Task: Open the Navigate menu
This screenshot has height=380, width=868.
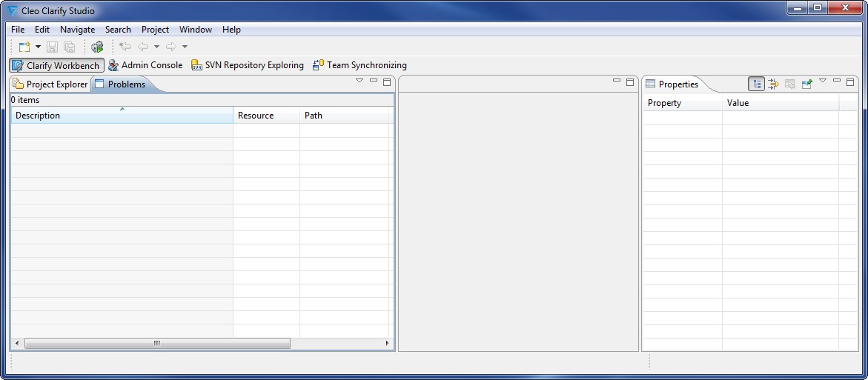Action: pos(78,30)
